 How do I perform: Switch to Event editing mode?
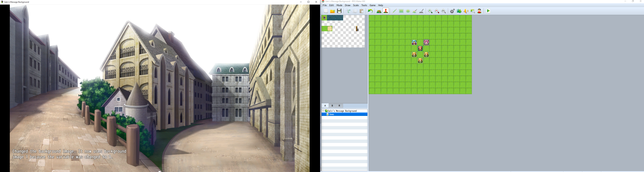[386, 11]
